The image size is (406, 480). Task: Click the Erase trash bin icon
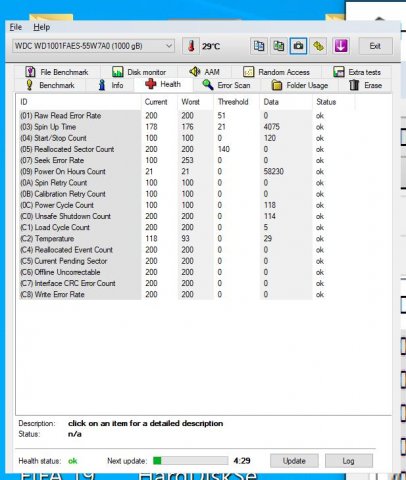pos(354,85)
